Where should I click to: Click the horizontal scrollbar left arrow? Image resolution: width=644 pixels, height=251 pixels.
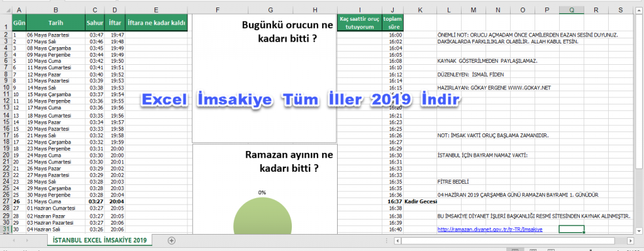(397, 240)
